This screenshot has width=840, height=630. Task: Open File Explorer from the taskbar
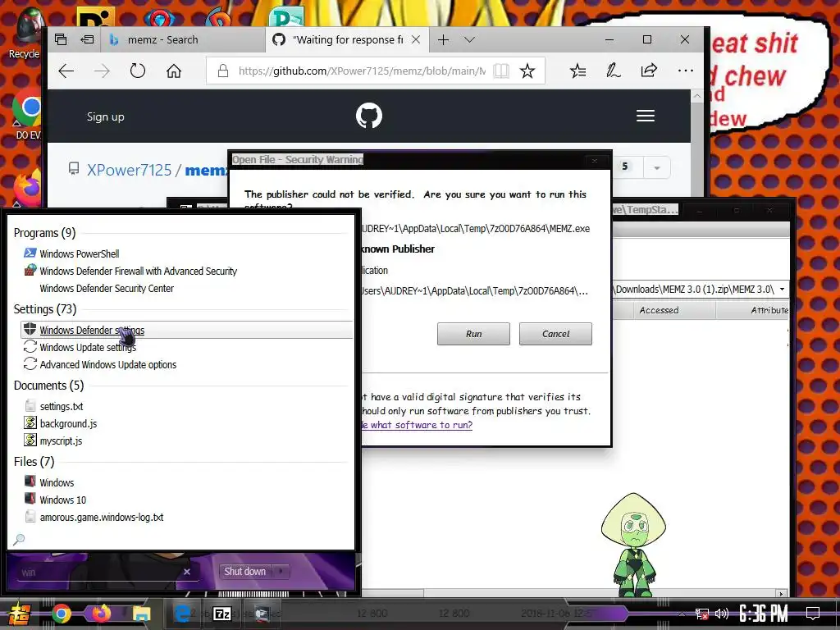tap(141, 614)
